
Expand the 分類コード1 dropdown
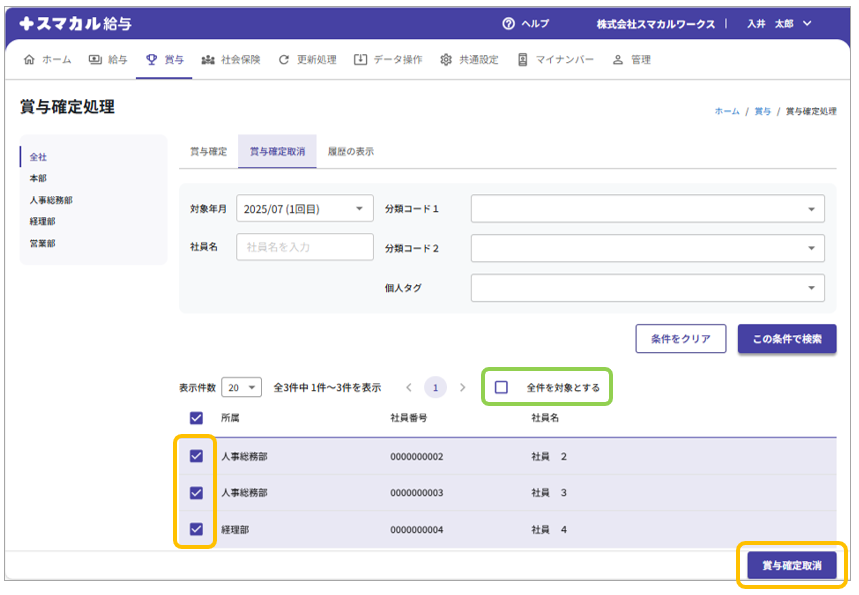click(647, 209)
